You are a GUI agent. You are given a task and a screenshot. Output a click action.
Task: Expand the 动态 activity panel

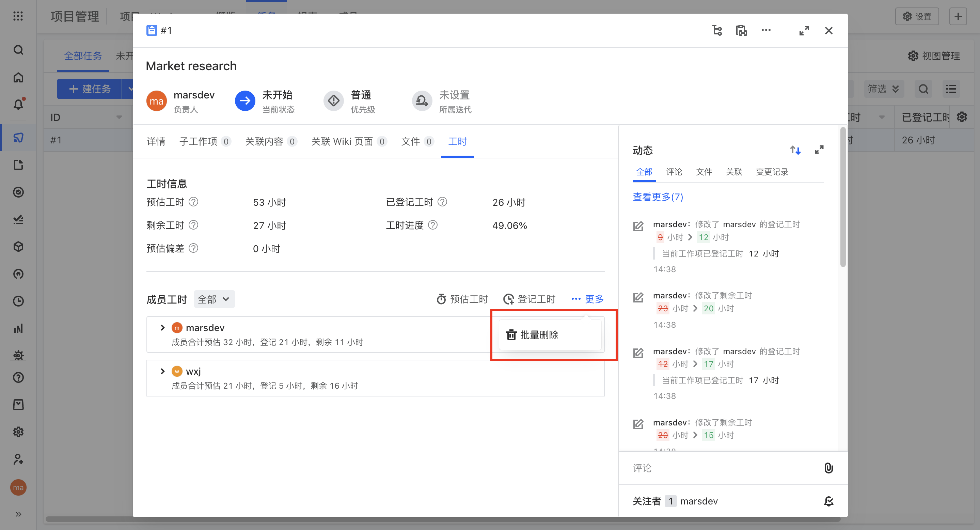[819, 150]
